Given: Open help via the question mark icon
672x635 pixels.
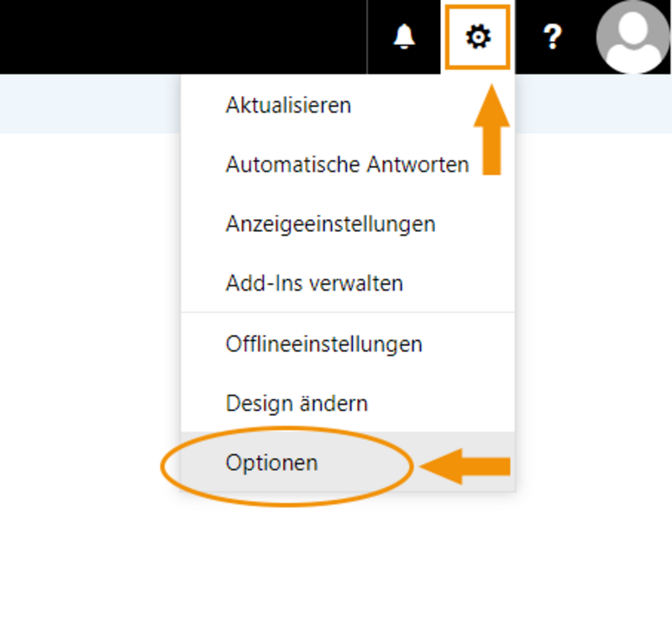Looking at the screenshot, I should [553, 37].
